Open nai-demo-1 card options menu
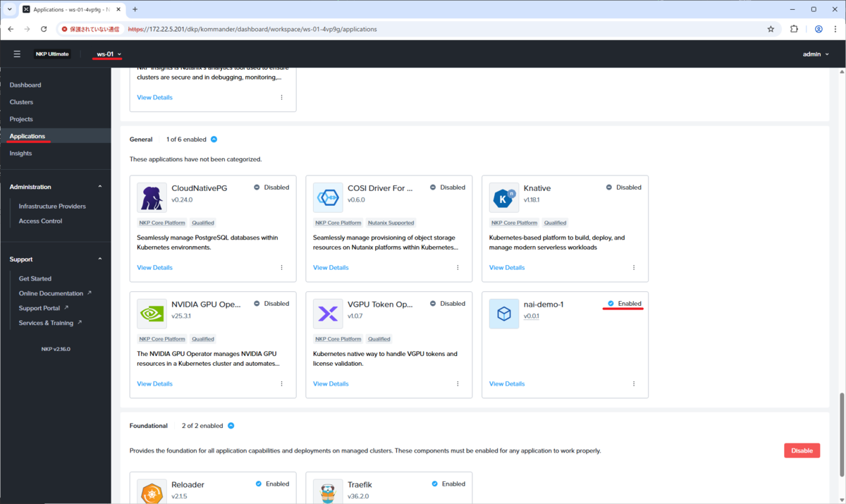The image size is (846, 504). point(634,384)
